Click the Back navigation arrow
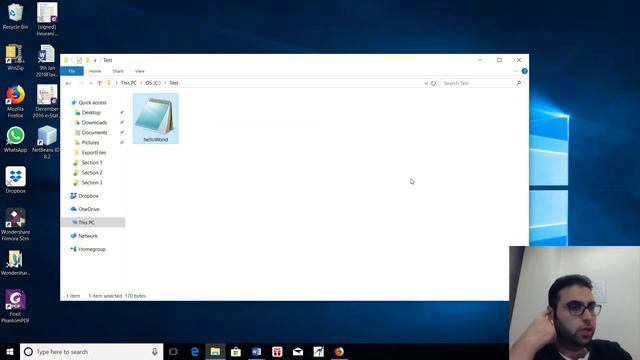 68,83
